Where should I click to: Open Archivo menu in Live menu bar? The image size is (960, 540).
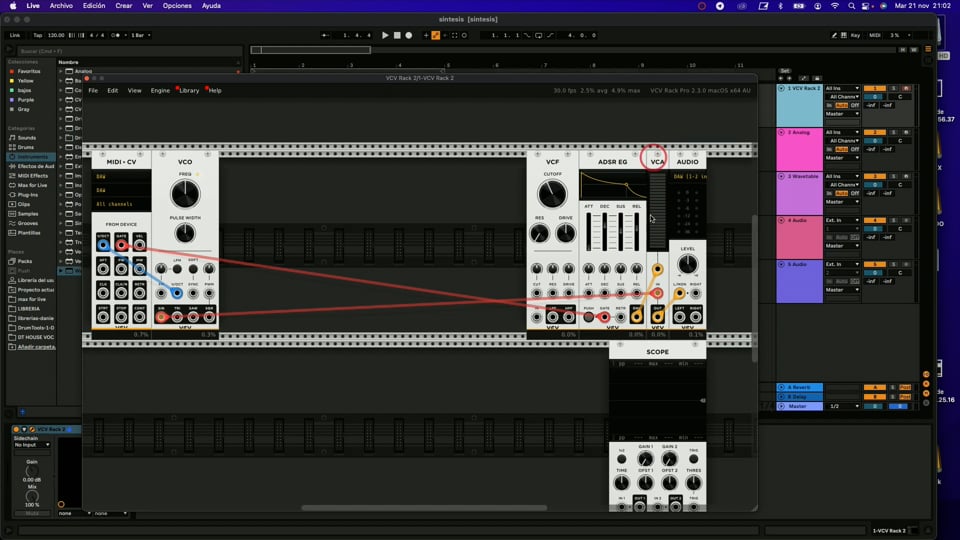point(61,6)
